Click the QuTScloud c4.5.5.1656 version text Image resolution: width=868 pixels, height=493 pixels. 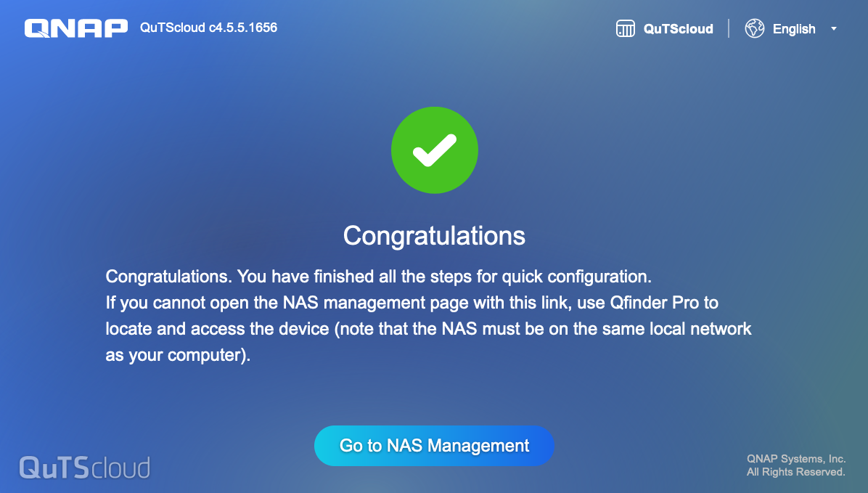click(x=208, y=28)
